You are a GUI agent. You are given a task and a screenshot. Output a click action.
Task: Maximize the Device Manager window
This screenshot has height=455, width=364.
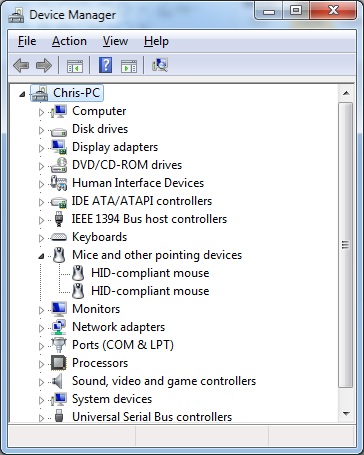pyautogui.click(x=296, y=11)
